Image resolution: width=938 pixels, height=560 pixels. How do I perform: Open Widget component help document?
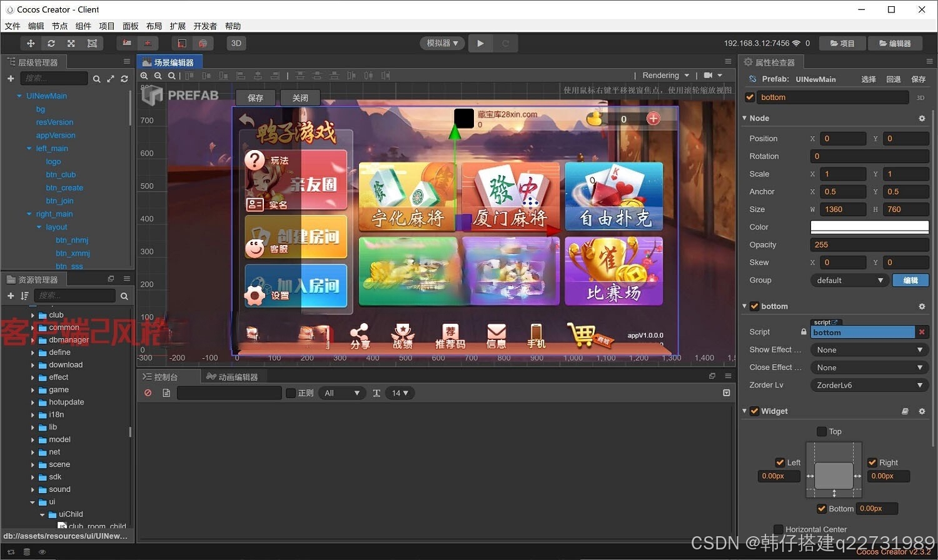pyautogui.click(x=905, y=411)
